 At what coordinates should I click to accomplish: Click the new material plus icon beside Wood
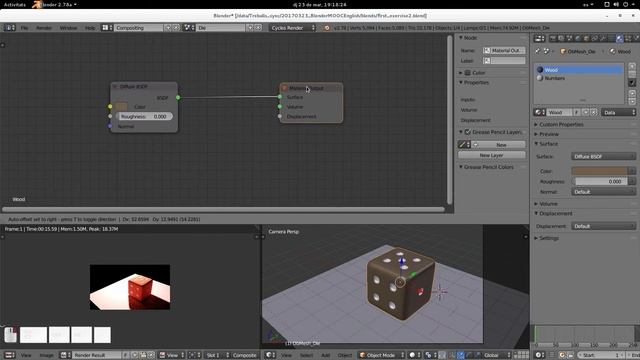(x=585, y=112)
